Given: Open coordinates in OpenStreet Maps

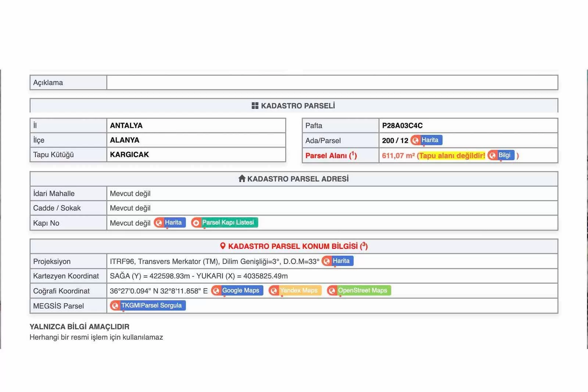Looking at the screenshot, I should click(359, 291).
